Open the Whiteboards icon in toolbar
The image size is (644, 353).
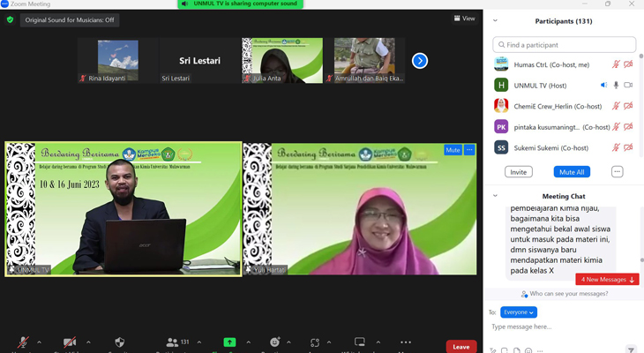pyautogui.click(x=359, y=342)
